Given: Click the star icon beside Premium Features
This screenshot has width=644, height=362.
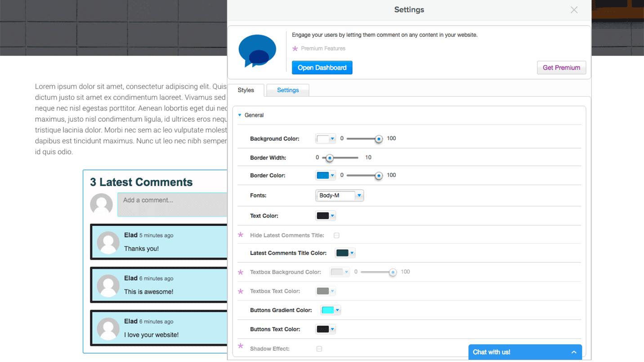Looking at the screenshot, I should [x=295, y=49].
